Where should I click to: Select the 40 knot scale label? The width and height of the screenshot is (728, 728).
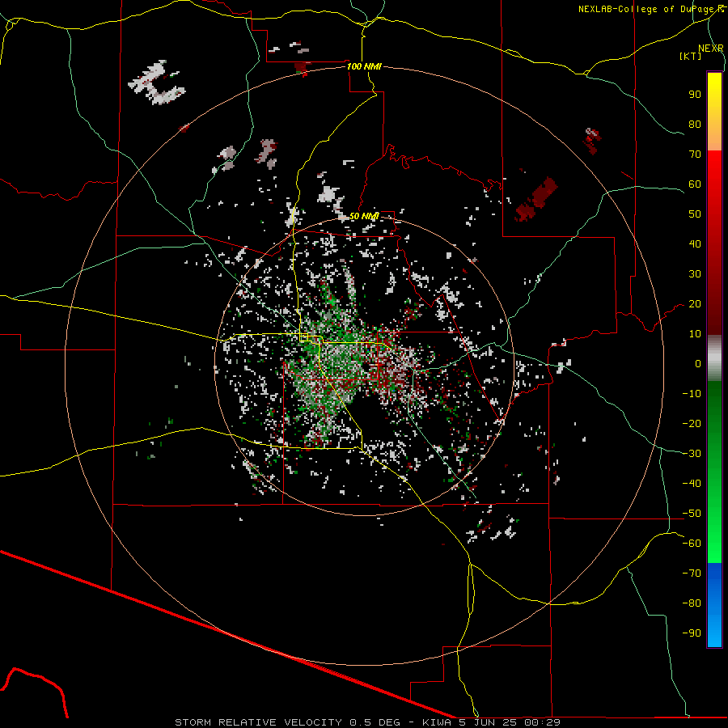point(695,243)
